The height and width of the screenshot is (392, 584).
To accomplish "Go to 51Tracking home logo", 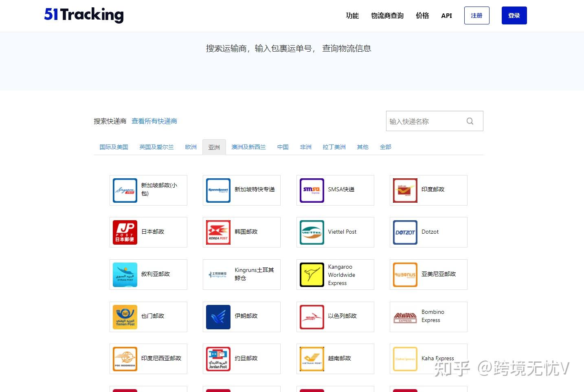I will (x=84, y=15).
